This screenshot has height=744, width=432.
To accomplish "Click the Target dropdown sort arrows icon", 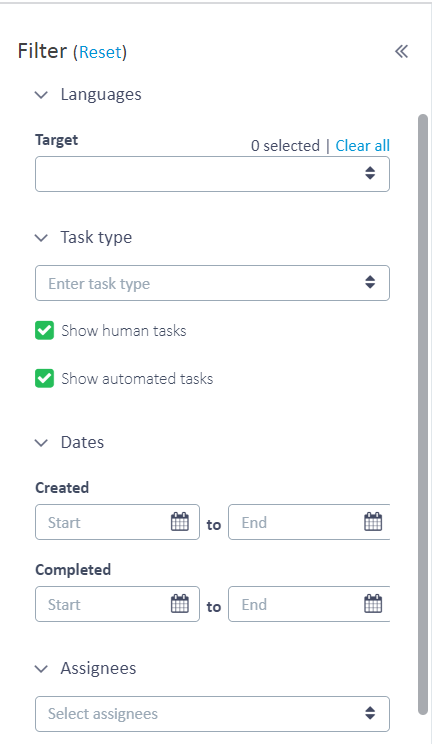I will pyautogui.click(x=370, y=173).
